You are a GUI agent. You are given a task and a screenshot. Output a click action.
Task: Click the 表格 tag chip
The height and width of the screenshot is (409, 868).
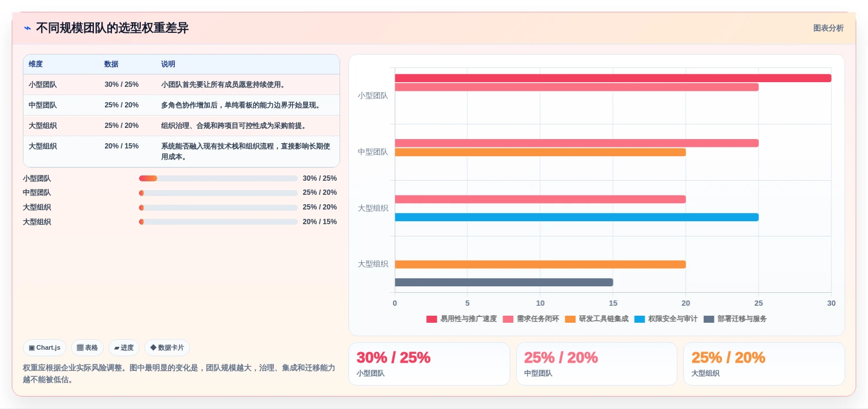87,348
